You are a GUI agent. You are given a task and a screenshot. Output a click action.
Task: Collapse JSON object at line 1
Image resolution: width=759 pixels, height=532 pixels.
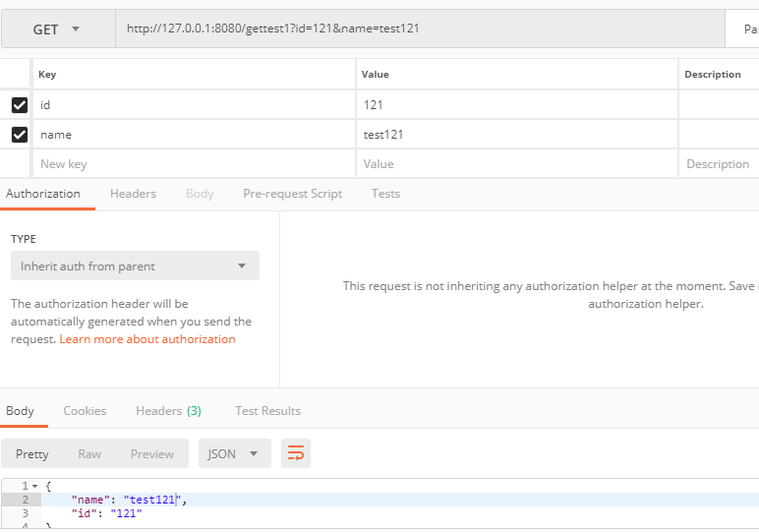[34, 486]
